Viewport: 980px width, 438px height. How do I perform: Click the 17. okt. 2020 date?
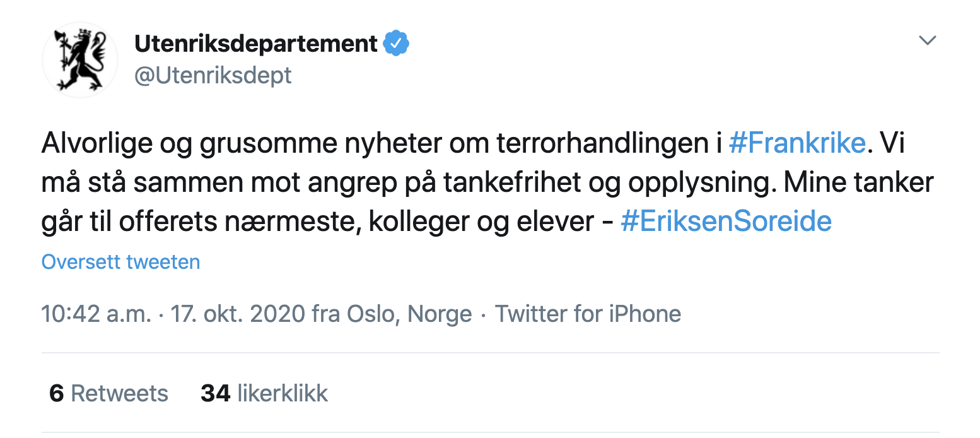point(238,314)
